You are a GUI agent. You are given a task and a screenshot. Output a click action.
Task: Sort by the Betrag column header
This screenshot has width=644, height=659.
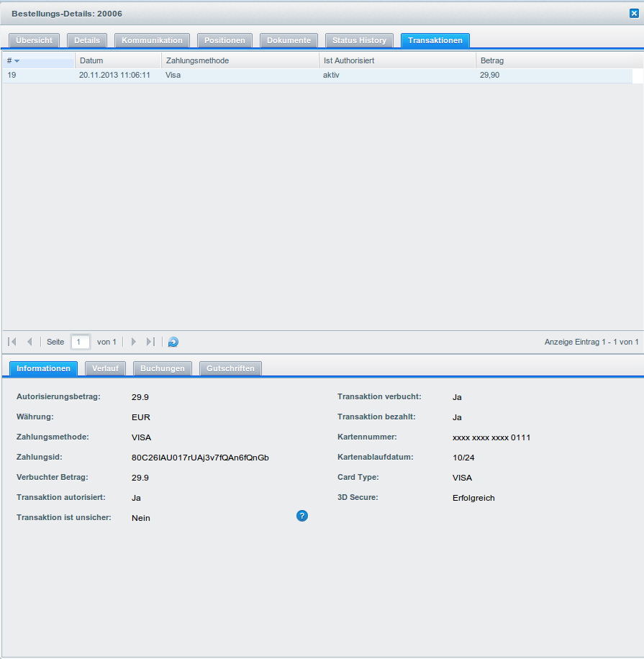click(x=554, y=60)
